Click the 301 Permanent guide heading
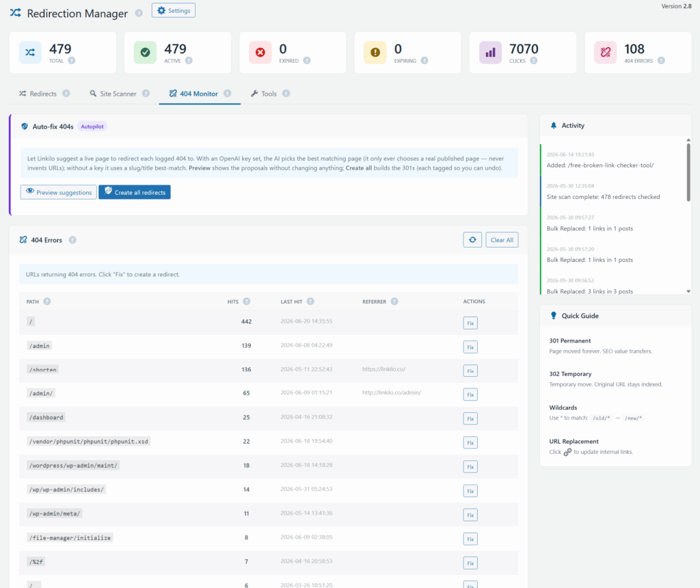 [569, 340]
